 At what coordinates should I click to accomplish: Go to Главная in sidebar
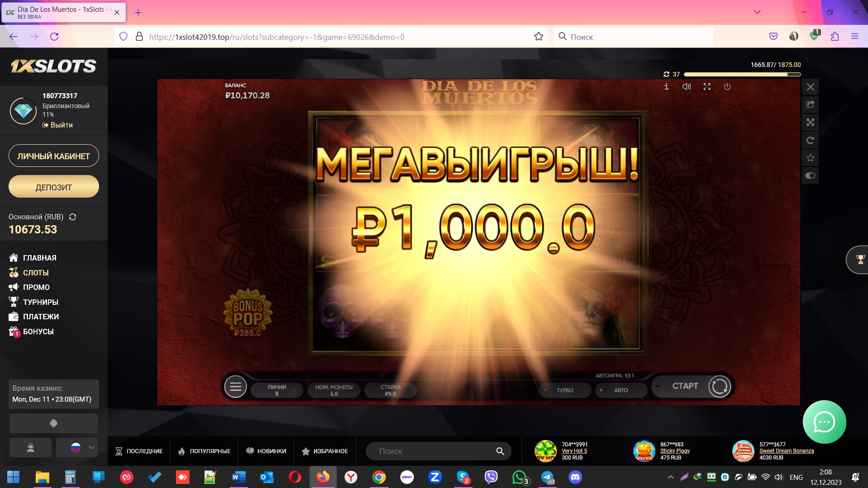[33, 258]
